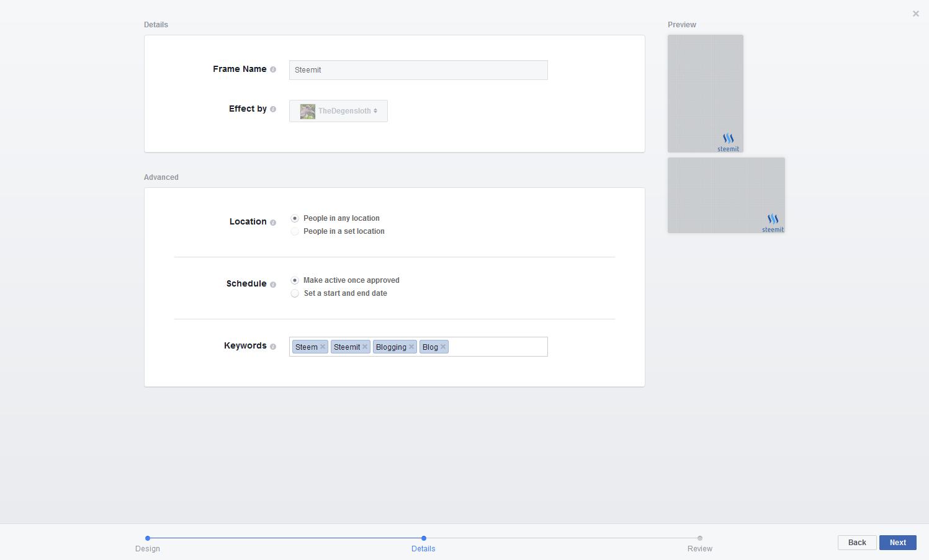Open the TheDegensloth effect owner dropdown
Viewport: 929px width, 560px height.
click(x=338, y=111)
